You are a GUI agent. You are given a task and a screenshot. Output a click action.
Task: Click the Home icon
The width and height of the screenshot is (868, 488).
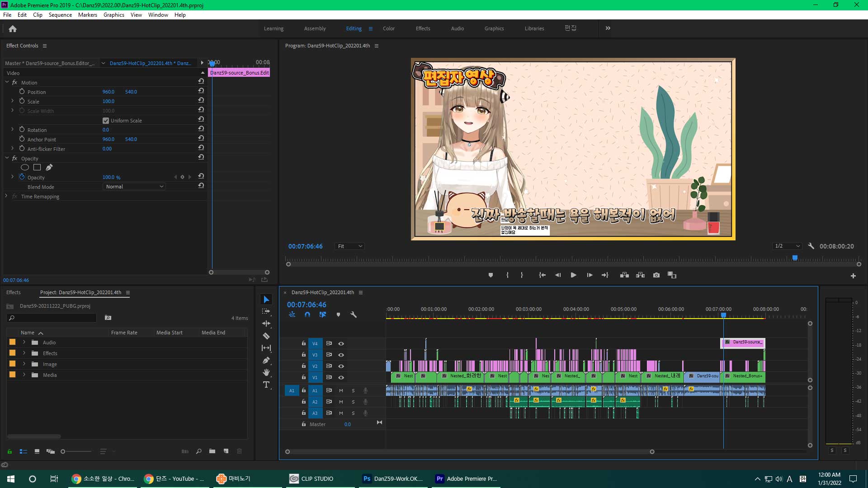click(x=13, y=28)
